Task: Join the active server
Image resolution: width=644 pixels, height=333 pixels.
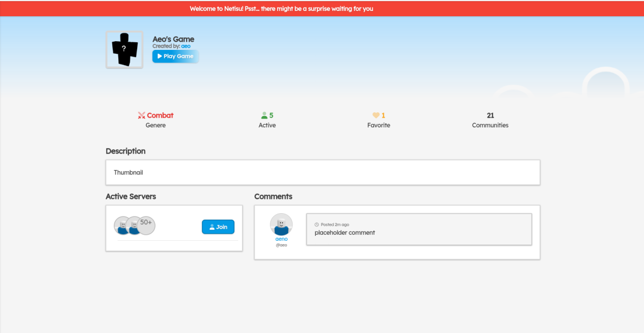Action: click(x=218, y=227)
